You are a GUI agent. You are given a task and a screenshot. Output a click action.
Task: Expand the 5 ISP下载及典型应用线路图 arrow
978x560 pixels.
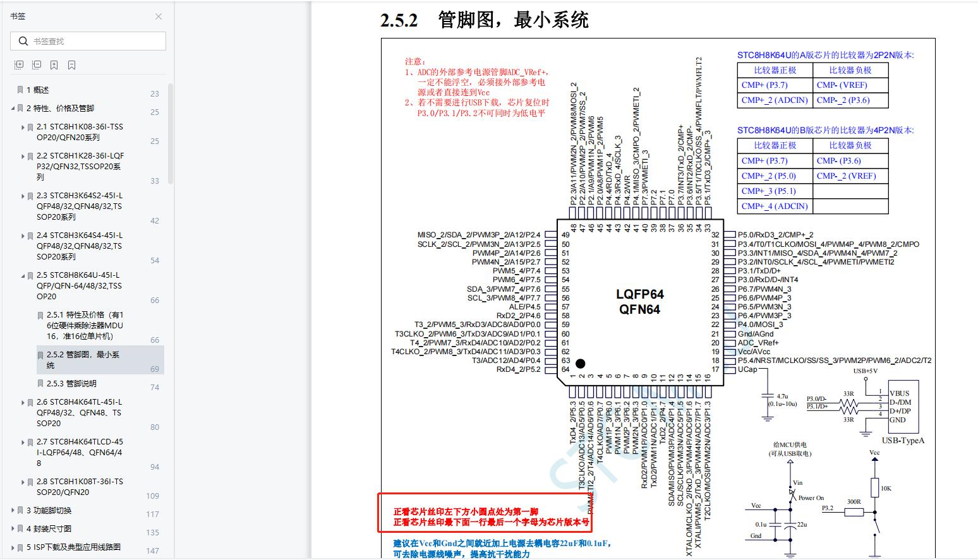(x=13, y=547)
